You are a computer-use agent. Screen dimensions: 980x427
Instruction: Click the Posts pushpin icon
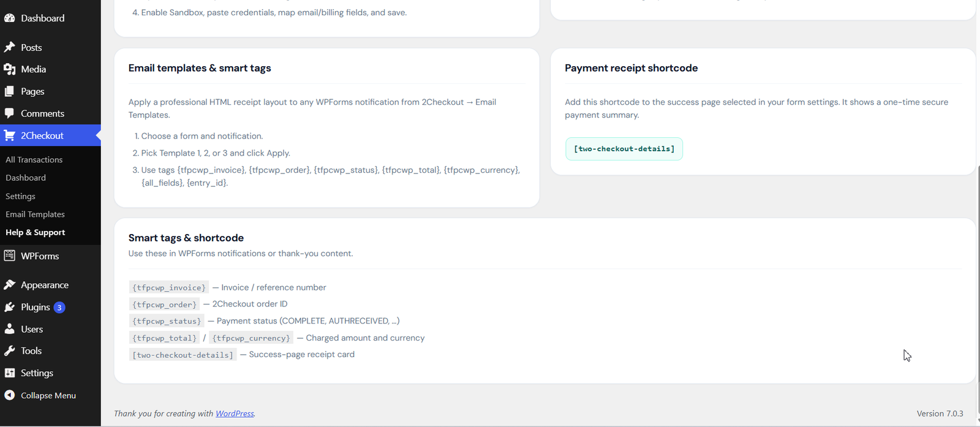point(10,47)
